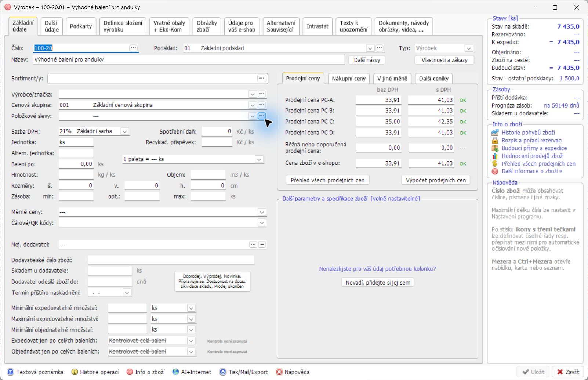Switch to the Další ceníky tab
The width and height of the screenshot is (588, 380).
pos(434,79)
